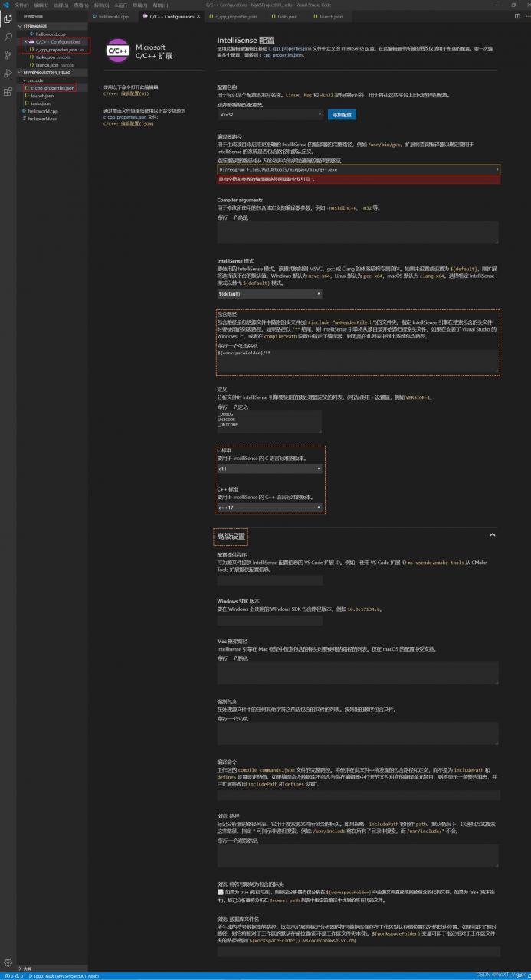Click the VS Code logo in the title bar
Screen dimensions: 531x980
[x=5, y=5]
